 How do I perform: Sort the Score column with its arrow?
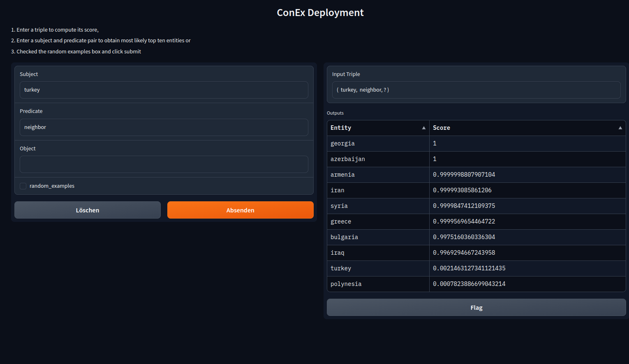620,128
